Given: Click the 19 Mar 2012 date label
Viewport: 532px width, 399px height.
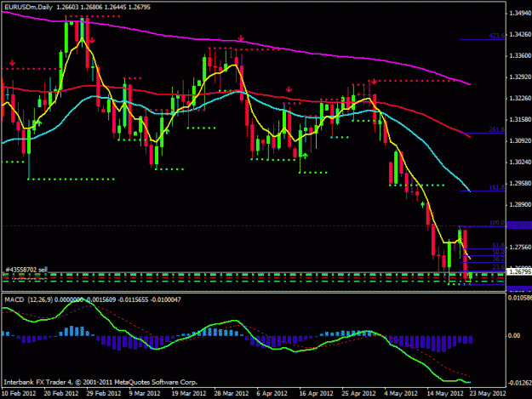Looking at the screenshot, I should tap(189, 394).
